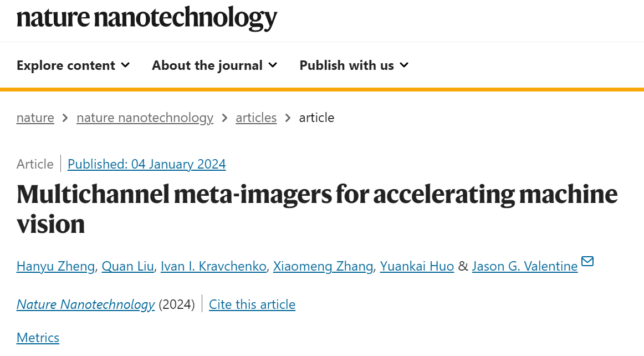Click the Published: 04 January 2024 link
This screenshot has height=356, width=644.
point(147,164)
